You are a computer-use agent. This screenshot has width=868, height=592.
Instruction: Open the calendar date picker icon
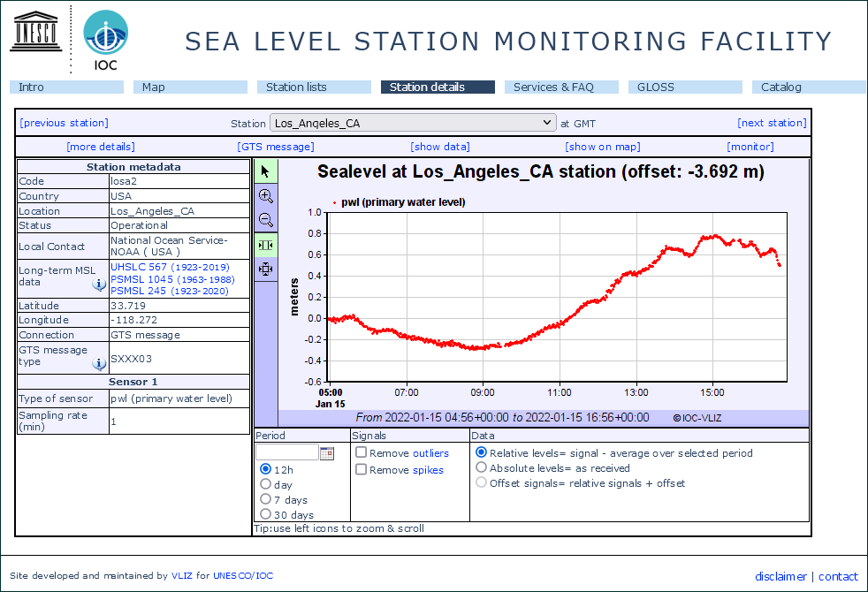[327, 453]
